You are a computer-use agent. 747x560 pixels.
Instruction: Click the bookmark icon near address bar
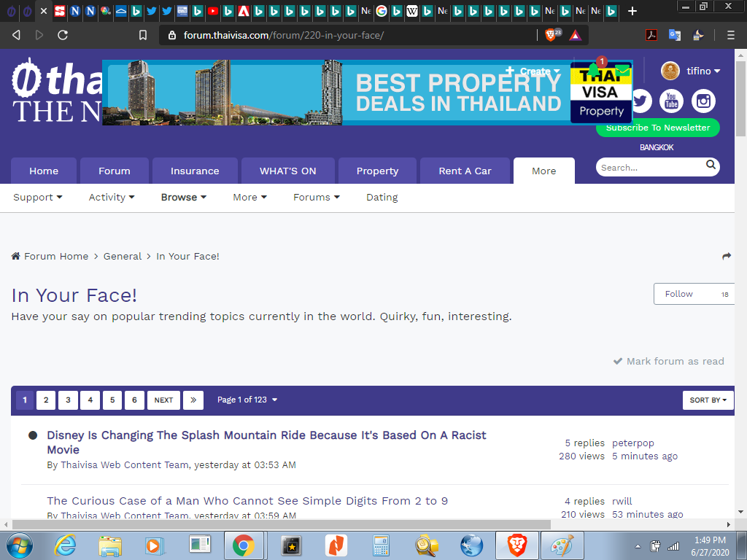pyautogui.click(x=143, y=35)
